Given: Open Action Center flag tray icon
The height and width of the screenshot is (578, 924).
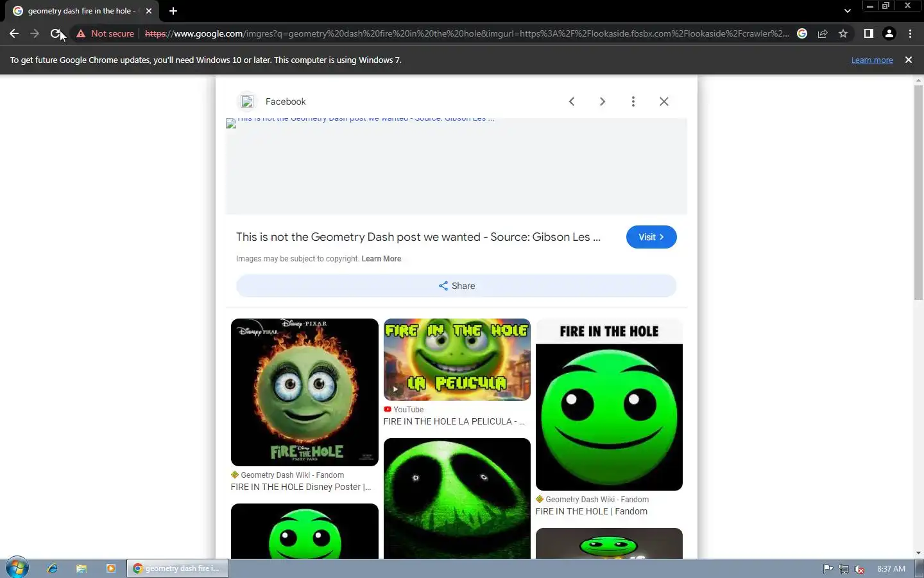Looking at the screenshot, I should 828,568.
